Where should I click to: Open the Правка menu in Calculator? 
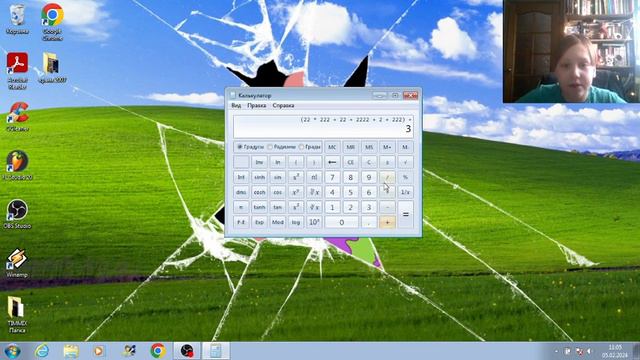[x=257, y=105]
